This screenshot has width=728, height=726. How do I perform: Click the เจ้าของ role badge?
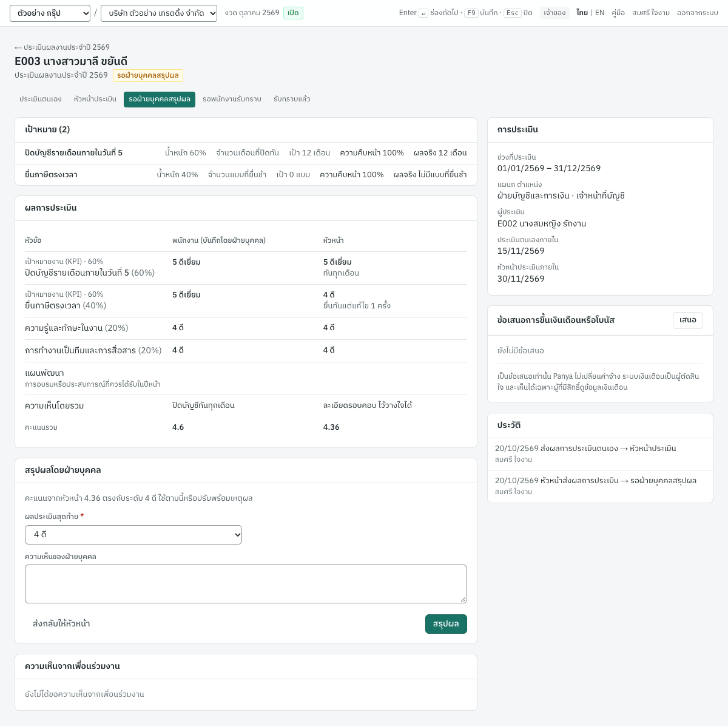[x=554, y=13]
